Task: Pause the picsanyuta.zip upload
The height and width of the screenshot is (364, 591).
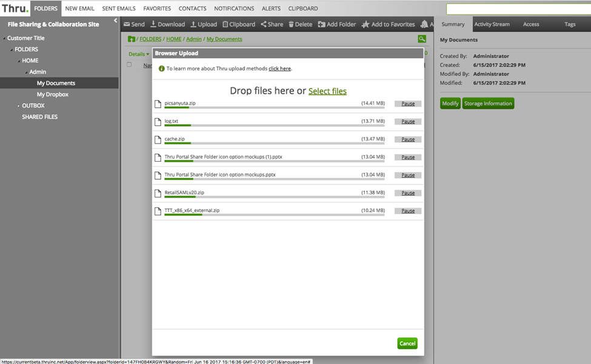Action: (x=408, y=104)
